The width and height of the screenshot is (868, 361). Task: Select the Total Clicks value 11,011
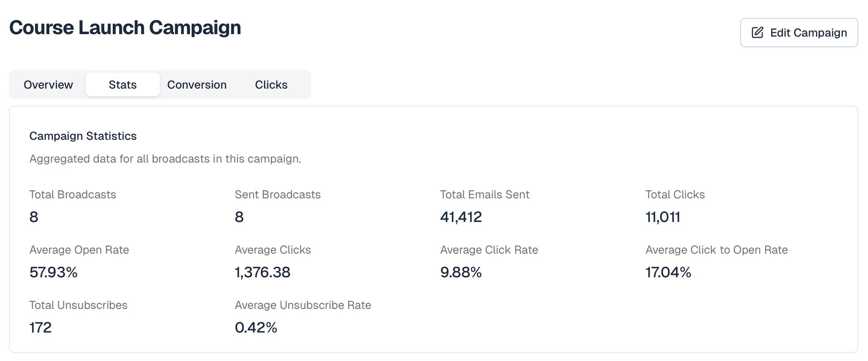[663, 217]
